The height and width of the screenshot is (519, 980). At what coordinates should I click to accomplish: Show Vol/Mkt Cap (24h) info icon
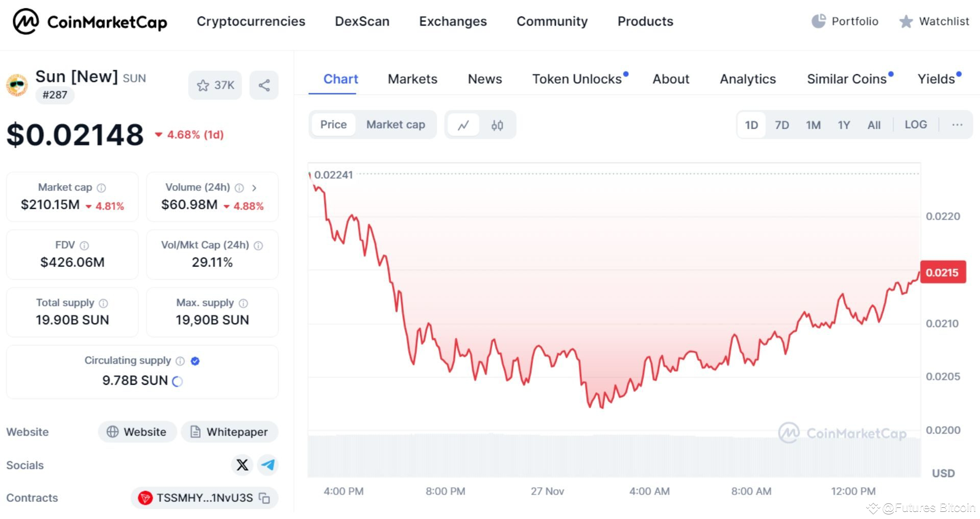259,245
